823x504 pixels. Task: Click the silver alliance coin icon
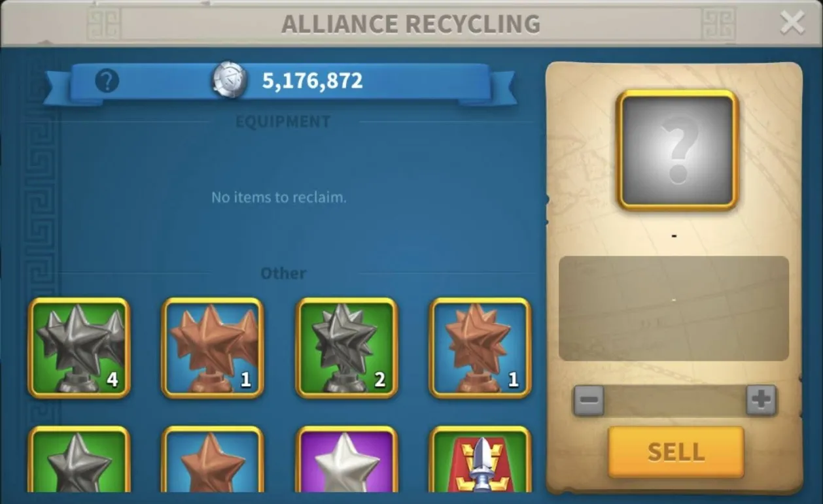pyautogui.click(x=230, y=81)
